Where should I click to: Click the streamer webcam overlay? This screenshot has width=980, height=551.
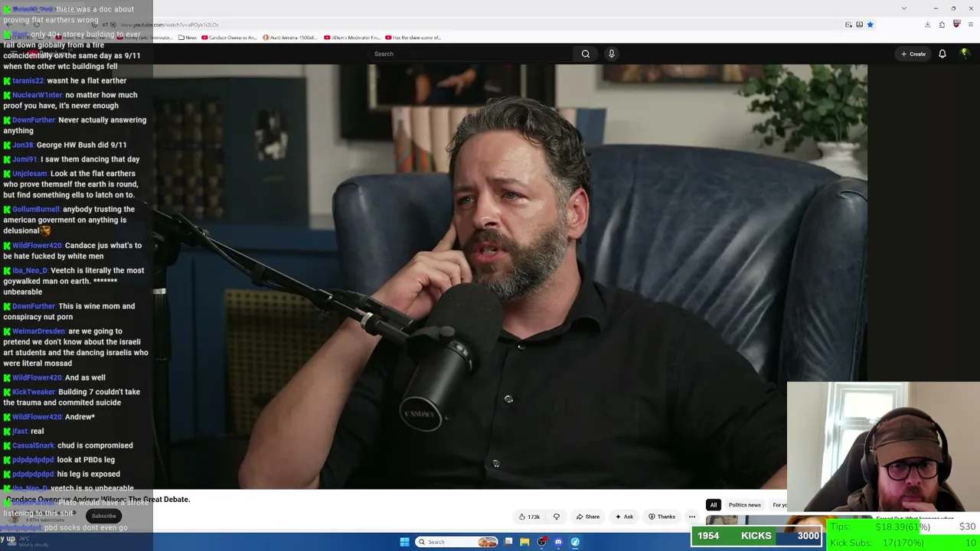[883, 447]
